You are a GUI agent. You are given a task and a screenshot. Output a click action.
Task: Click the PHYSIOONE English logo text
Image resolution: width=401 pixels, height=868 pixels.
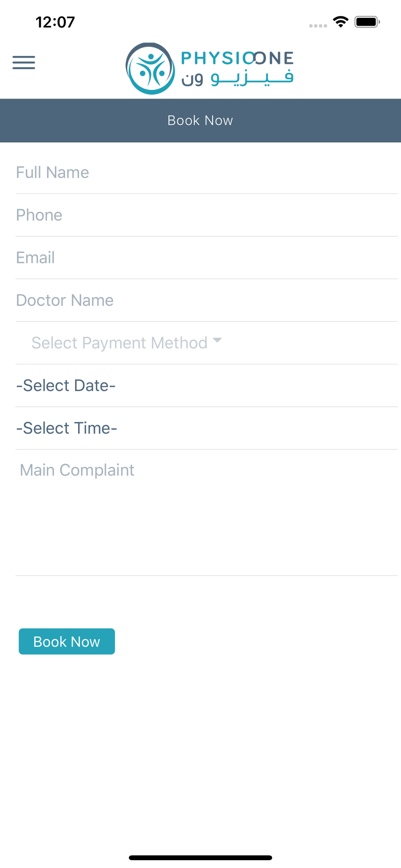237,58
